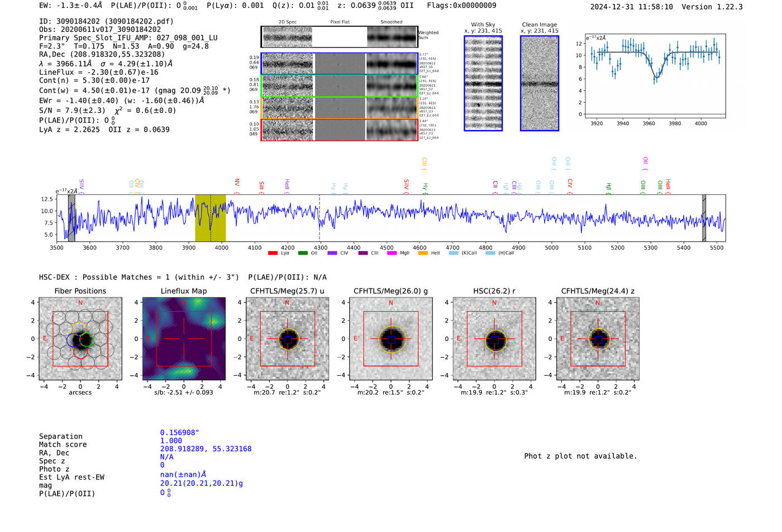This screenshot has width=782, height=532.
Task: Click the Separation value 0.156908"
Action: point(180,433)
